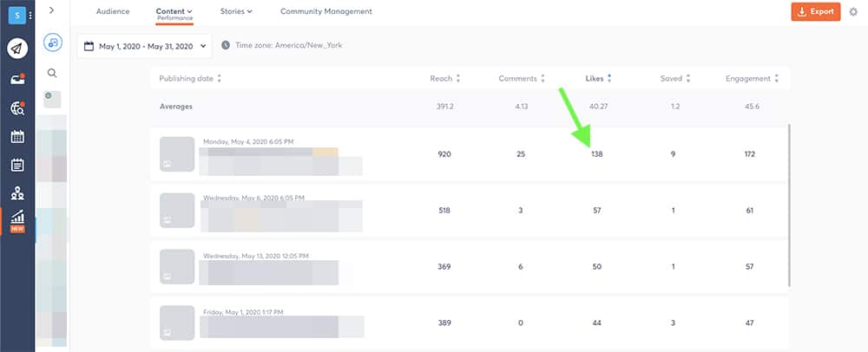Open the paper plane publish icon
The width and height of the screenshot is (868, 352).
pos(17,49)
